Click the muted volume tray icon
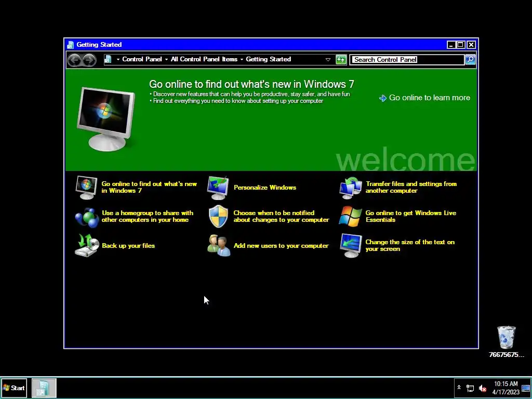The height and width of the screenshot is (399, 532). [482, 388]
